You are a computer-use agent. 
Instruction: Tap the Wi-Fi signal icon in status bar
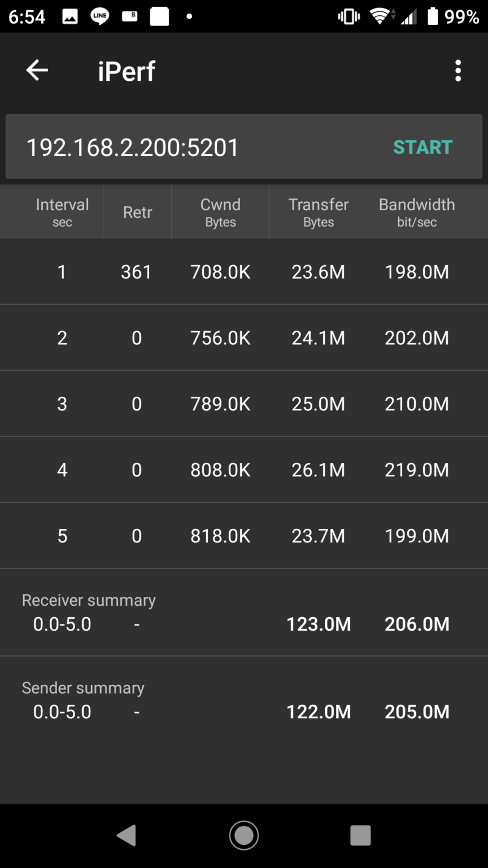tap(380, 16)
